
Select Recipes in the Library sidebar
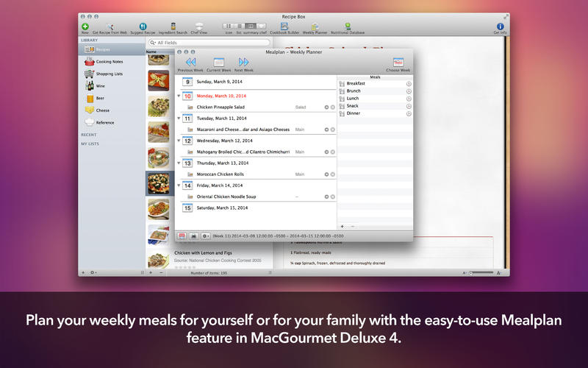tap(112, 49)
